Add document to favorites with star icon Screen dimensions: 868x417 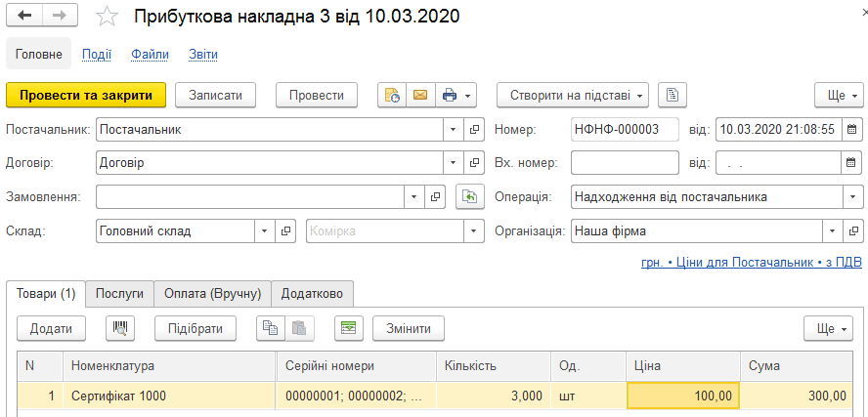click(x=107, y=17)
